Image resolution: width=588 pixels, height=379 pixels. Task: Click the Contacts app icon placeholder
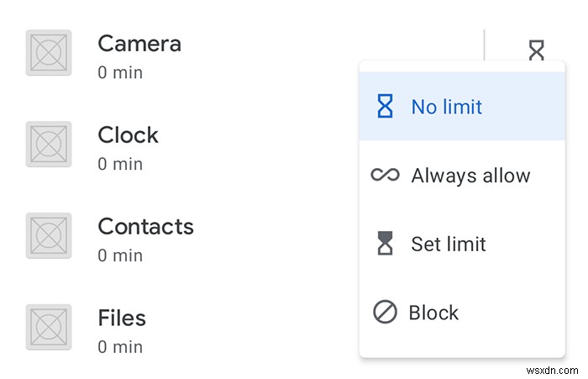click(49, 236)
